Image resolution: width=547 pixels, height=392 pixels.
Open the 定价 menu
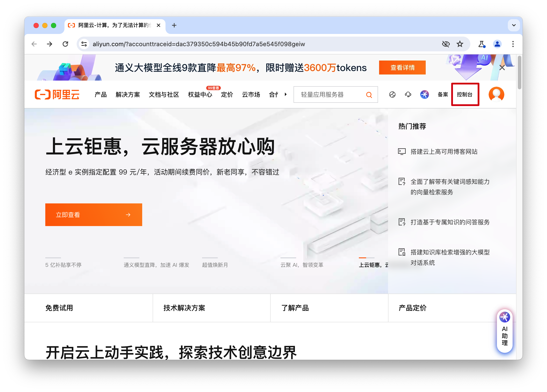[227, 95]
